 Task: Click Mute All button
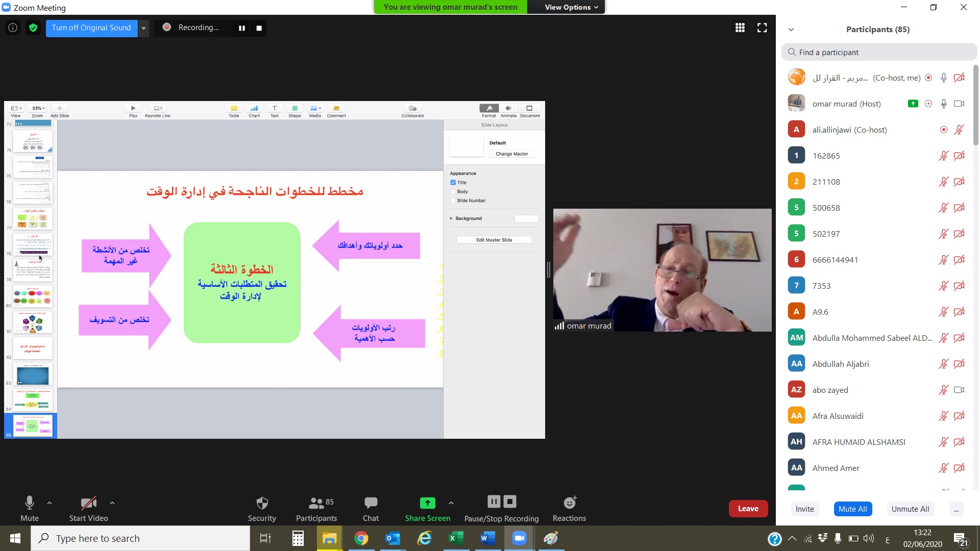click(852, 509)
